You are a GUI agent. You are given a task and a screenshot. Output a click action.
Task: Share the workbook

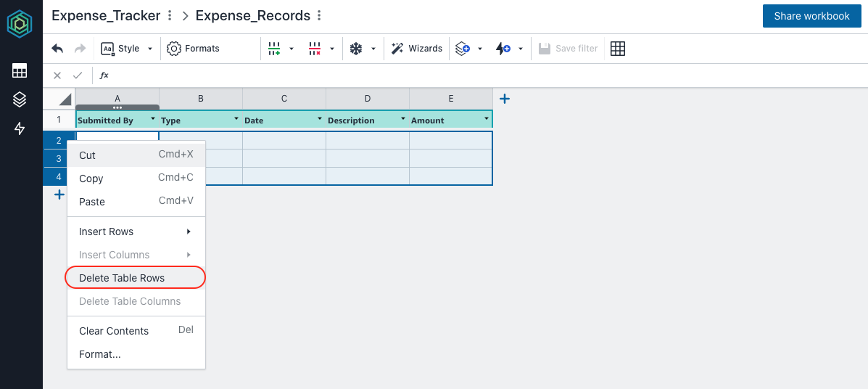pos(811,16)
